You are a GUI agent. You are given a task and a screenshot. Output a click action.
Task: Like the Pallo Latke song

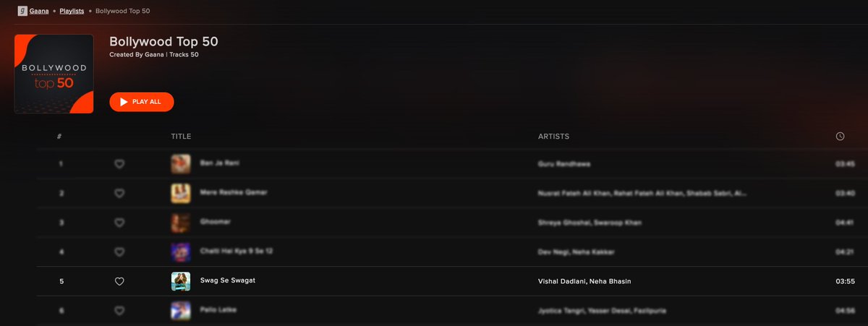119,310
